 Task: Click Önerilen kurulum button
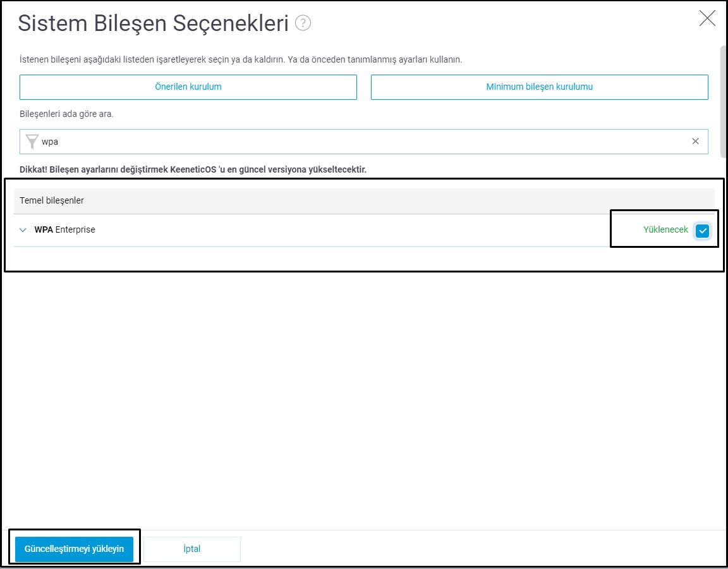188,87
